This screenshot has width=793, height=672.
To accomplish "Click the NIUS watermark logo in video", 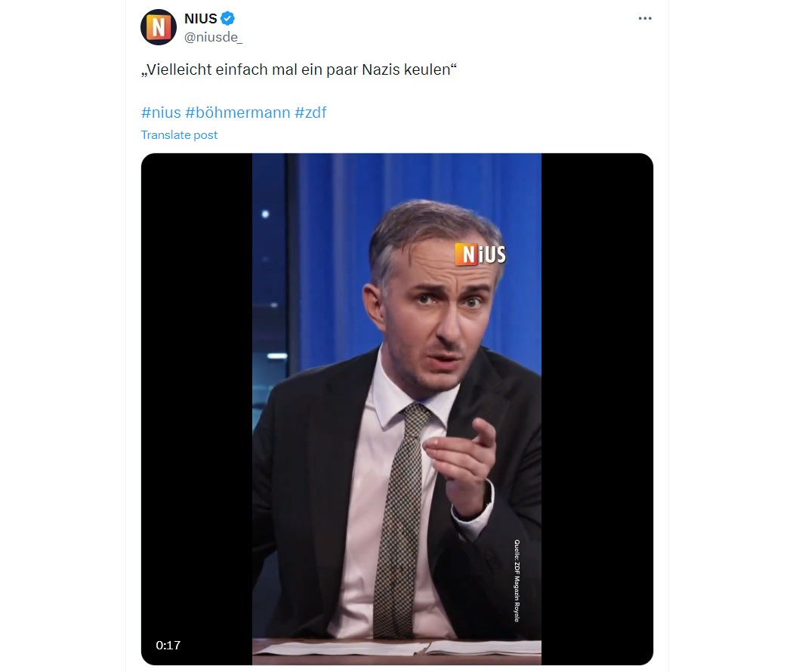I will [x=480, y=254].
